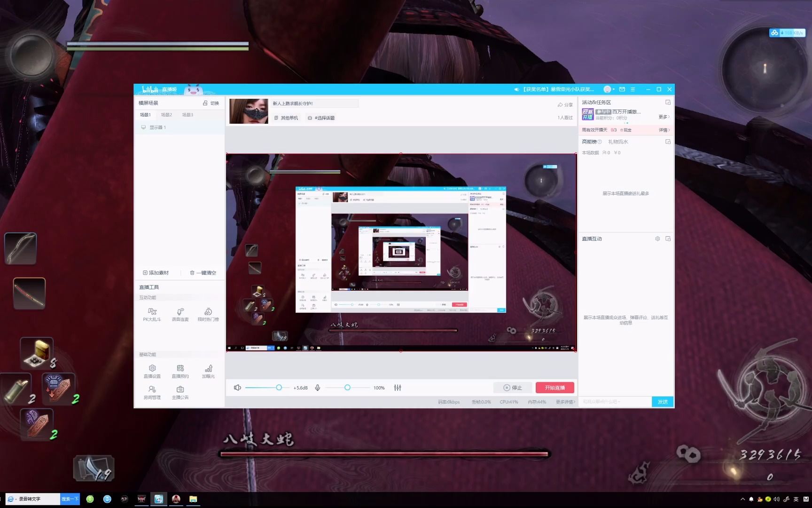Expand 更多详情 in the status bar
The width and height of the screenshot is (812, 508).
tap(565, 402)
